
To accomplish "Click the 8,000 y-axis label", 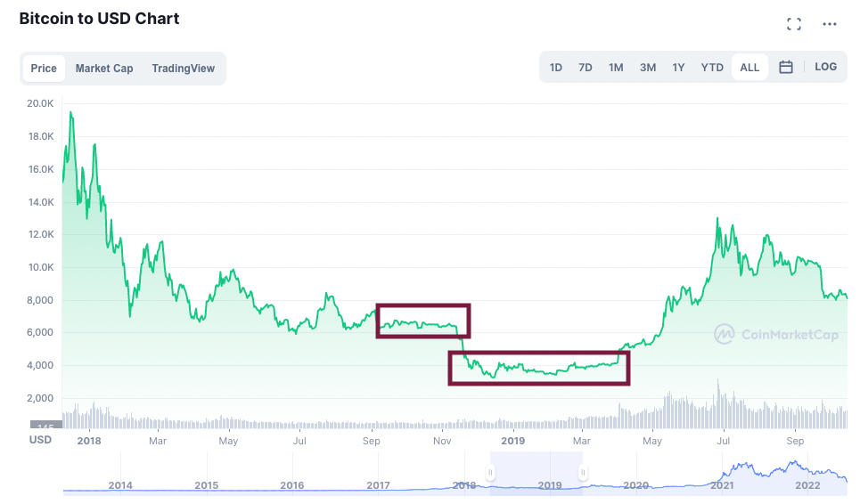I will point(40,300).
